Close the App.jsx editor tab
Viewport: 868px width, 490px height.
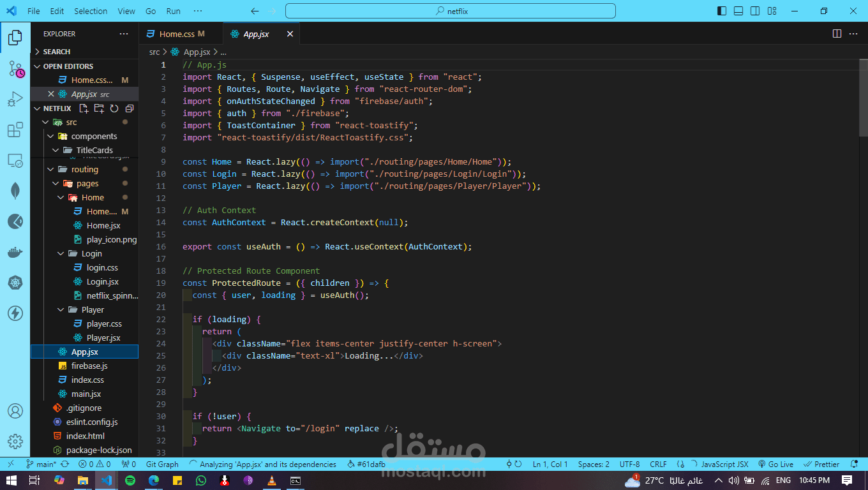tap(290, 34)
